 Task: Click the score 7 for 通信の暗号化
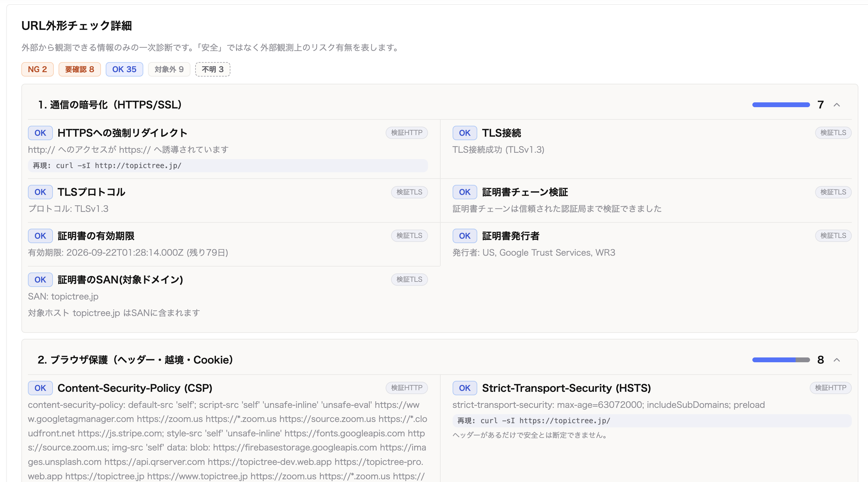[x=821, y=105]
